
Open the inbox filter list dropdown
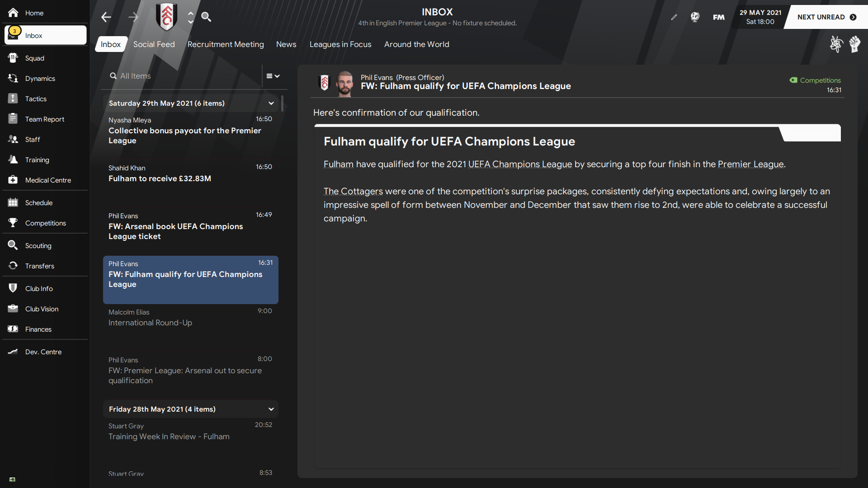pos(273,76)
